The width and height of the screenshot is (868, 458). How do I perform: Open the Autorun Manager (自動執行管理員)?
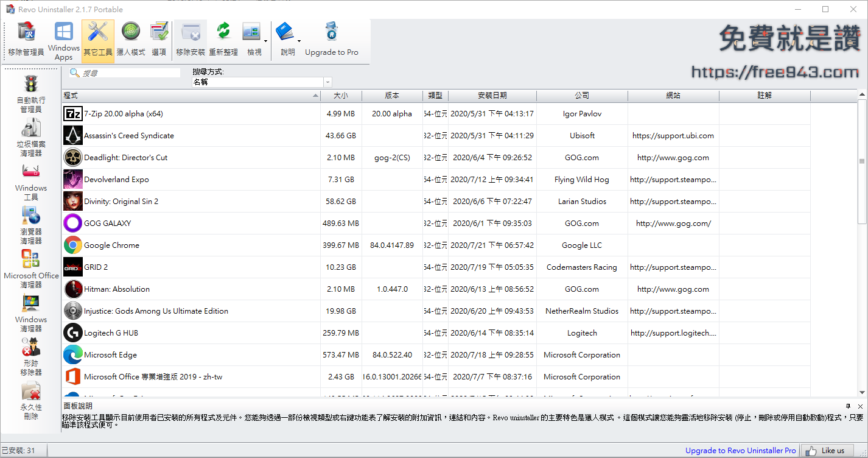pos(31,90)
